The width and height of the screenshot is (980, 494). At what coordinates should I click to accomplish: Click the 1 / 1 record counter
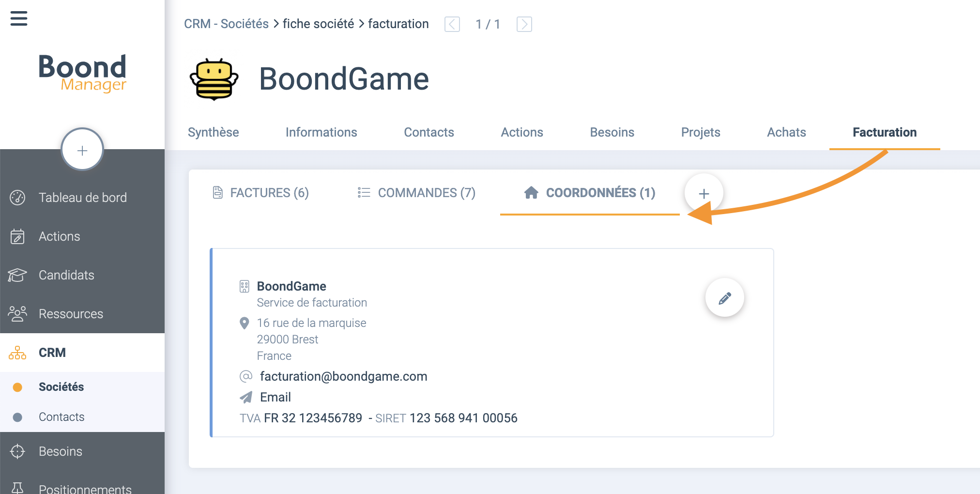click(x=488, y=24)
